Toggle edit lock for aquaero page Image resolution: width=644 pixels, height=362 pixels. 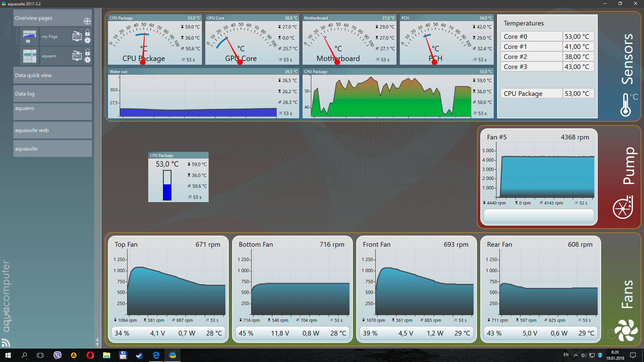(88, 52)
